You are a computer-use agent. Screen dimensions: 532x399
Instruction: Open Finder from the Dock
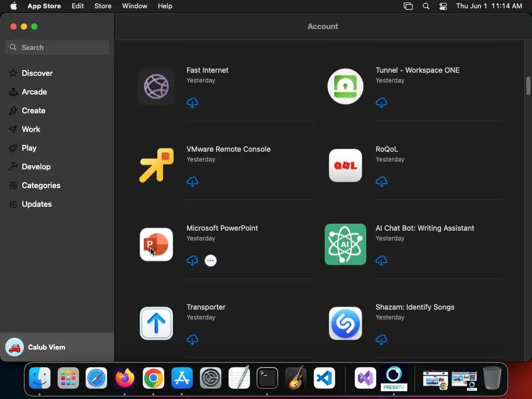pos(39,378)
